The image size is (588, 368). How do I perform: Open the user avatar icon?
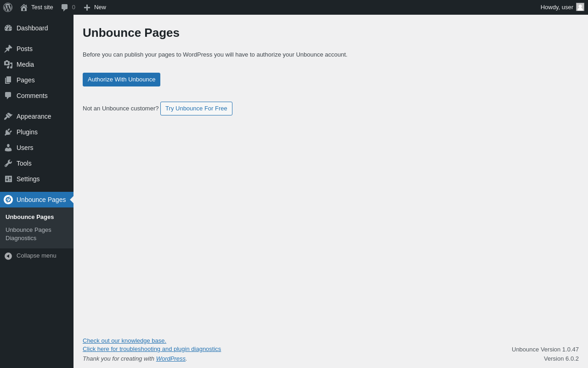tap(580, 7)
